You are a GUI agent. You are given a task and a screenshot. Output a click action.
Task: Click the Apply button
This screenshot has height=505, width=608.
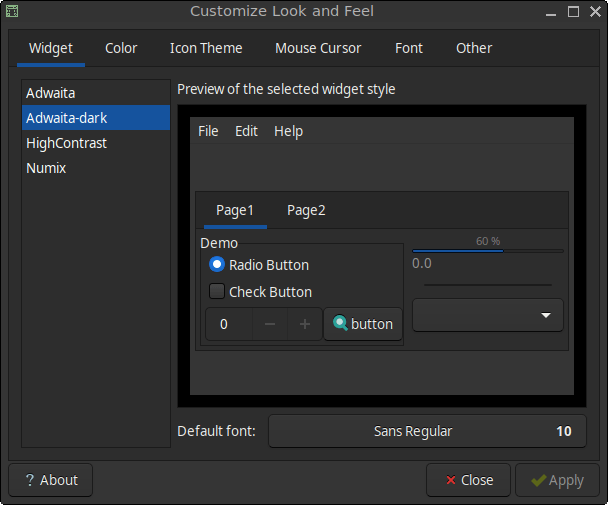(x=557, y=480)
